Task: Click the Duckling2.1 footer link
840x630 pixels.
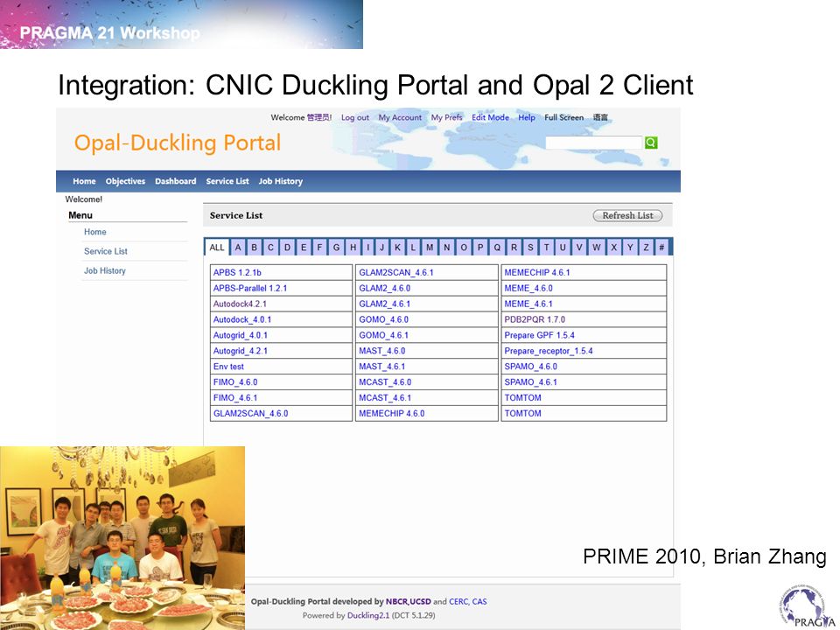Action: pyautogui.click(x=368, y=615)
